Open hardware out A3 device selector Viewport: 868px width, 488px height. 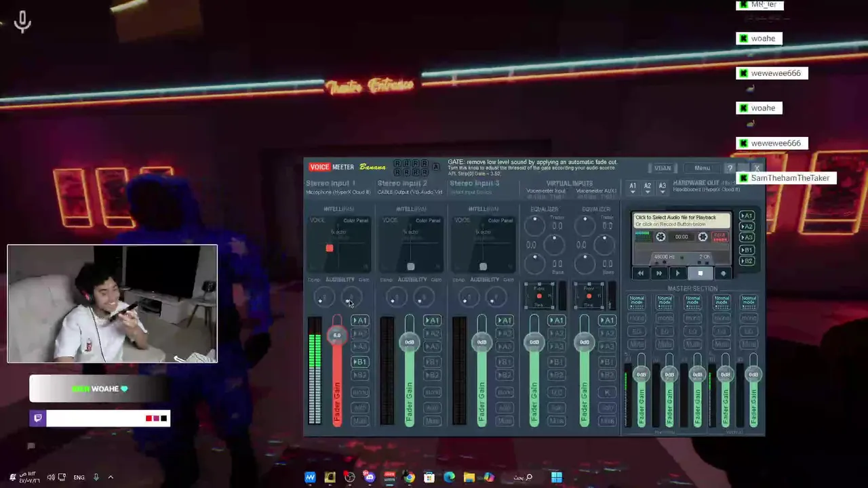tap(663, 188)
